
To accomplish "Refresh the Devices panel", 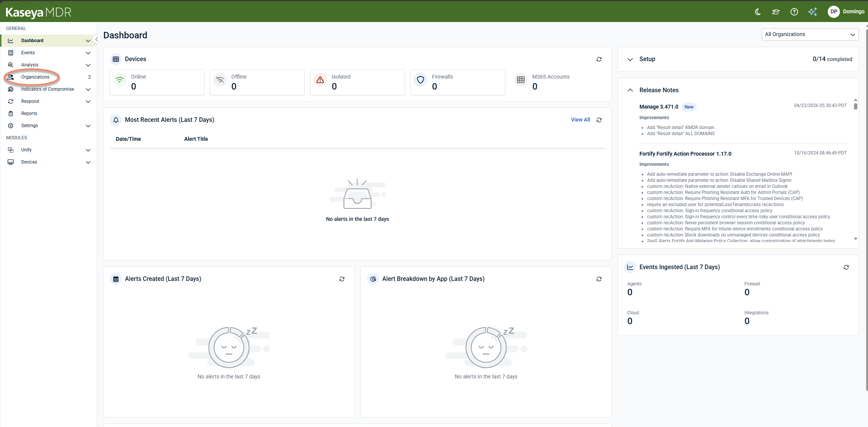I will (599, 59).
